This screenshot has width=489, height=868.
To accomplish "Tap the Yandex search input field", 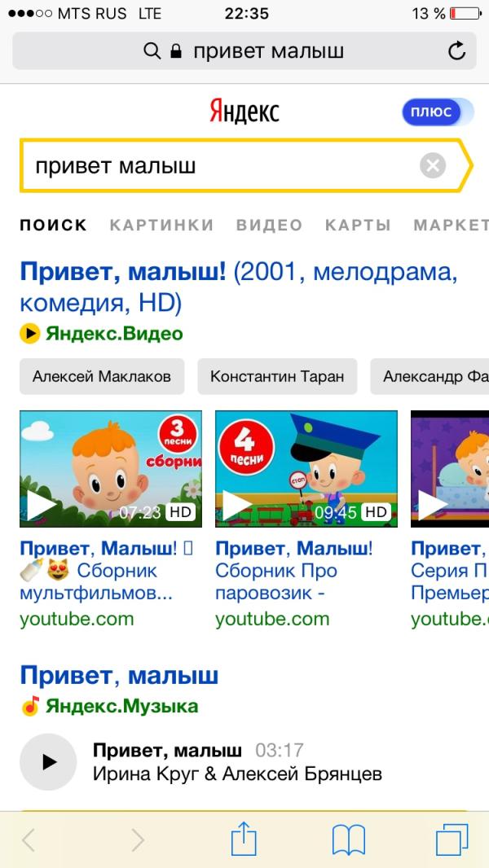I will pyautogui.click(x=222, y=165).
